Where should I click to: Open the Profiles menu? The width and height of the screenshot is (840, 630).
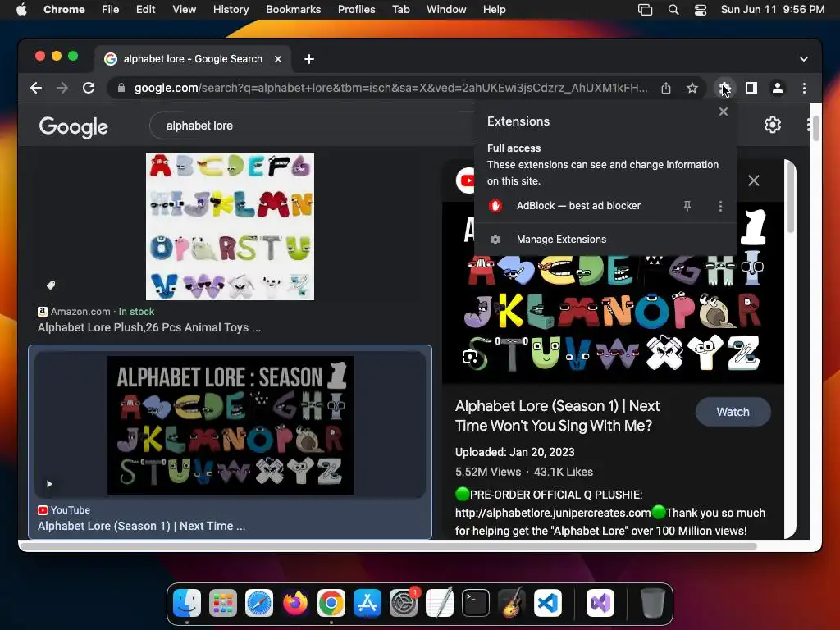point(356,9)
